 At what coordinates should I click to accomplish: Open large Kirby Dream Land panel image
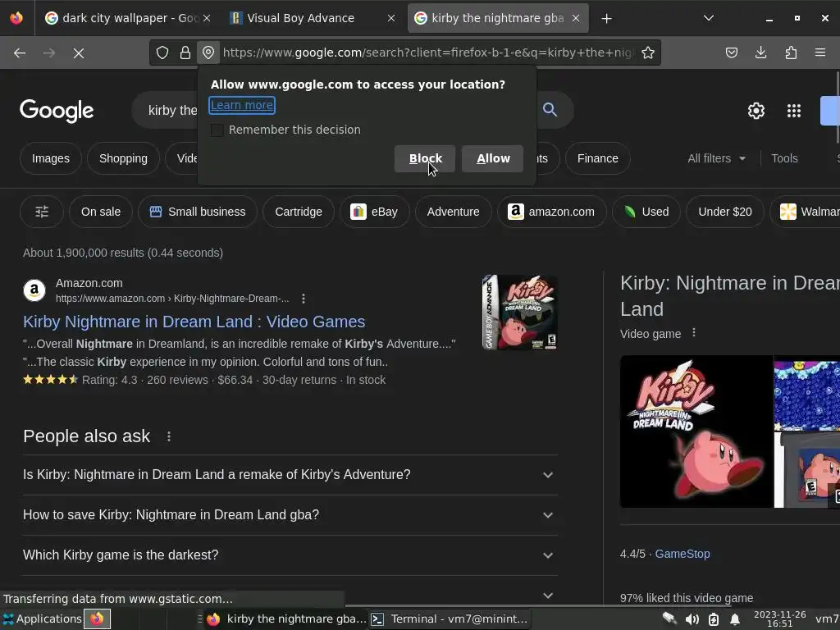(696, 431)
